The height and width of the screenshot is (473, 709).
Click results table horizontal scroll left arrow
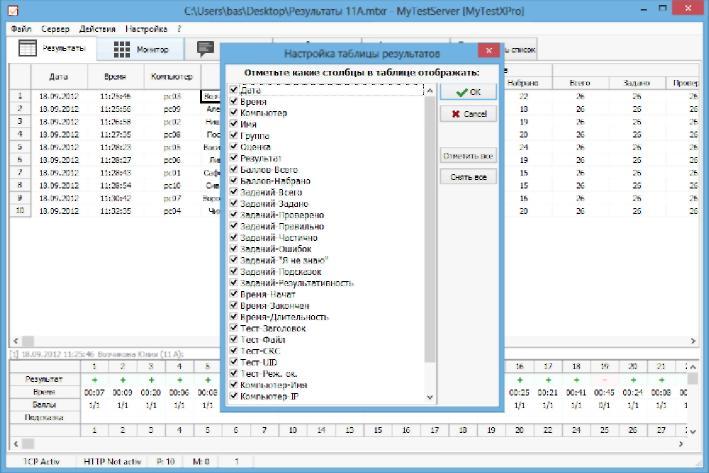tap(16, 341)
